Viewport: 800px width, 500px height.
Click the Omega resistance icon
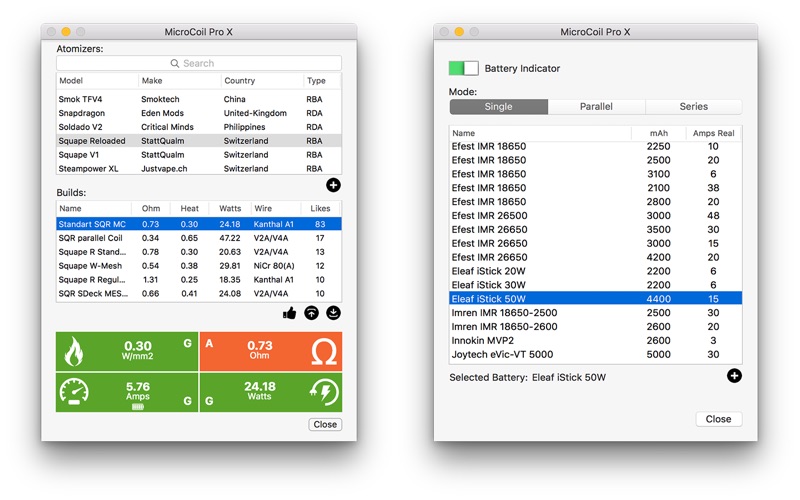click(324, 352)
